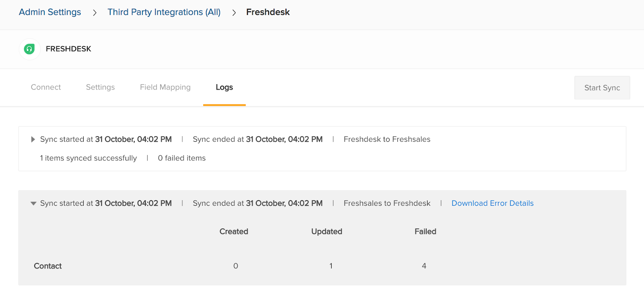Click the green Freshdesk headset logo

pos(29,49)
